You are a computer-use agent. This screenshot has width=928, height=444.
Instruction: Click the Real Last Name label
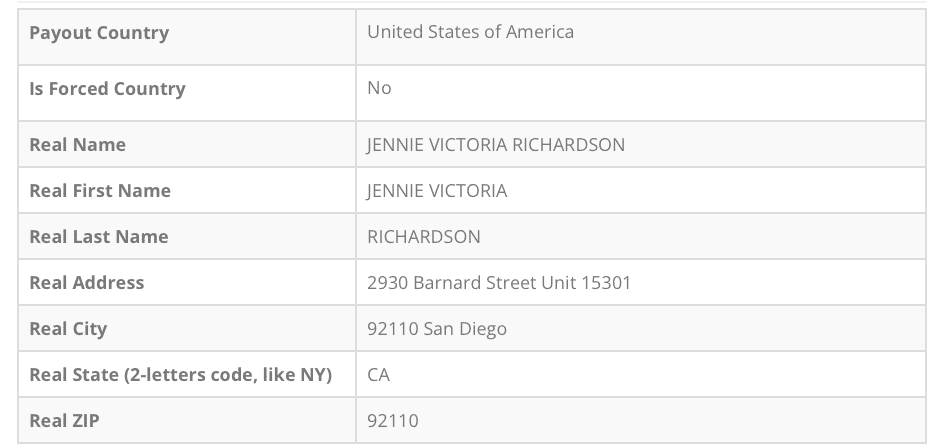click(99, 237)
